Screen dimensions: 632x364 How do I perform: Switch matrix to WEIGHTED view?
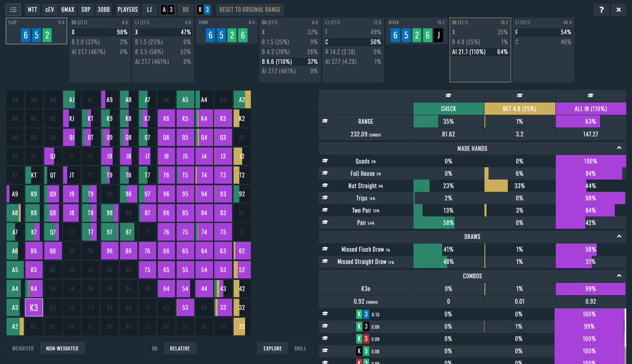point(21,348)
